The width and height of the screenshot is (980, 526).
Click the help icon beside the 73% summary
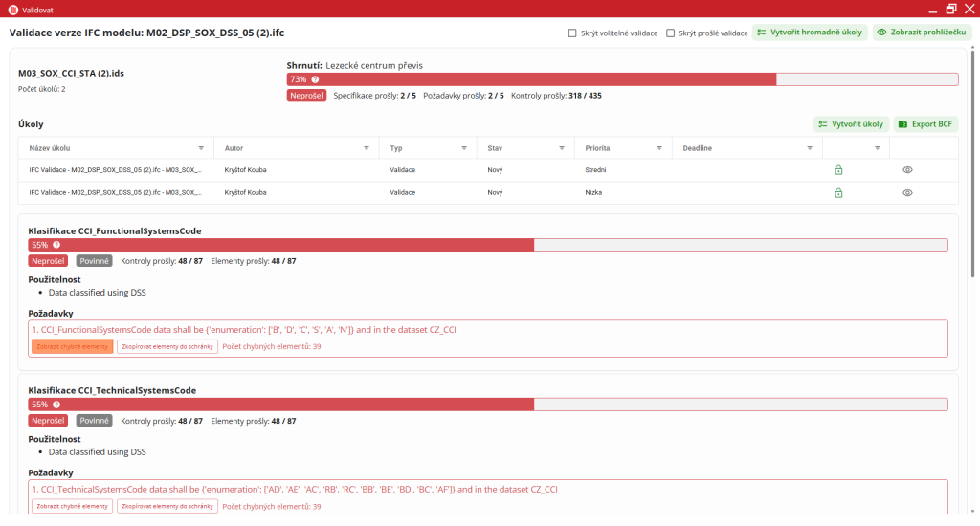(x=315, y=79)
